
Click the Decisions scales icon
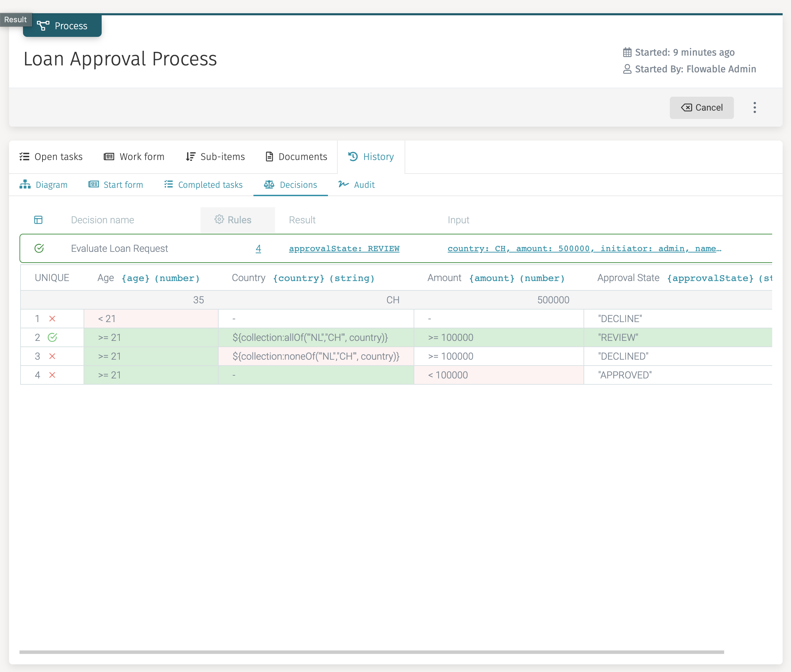click(269, 184)
